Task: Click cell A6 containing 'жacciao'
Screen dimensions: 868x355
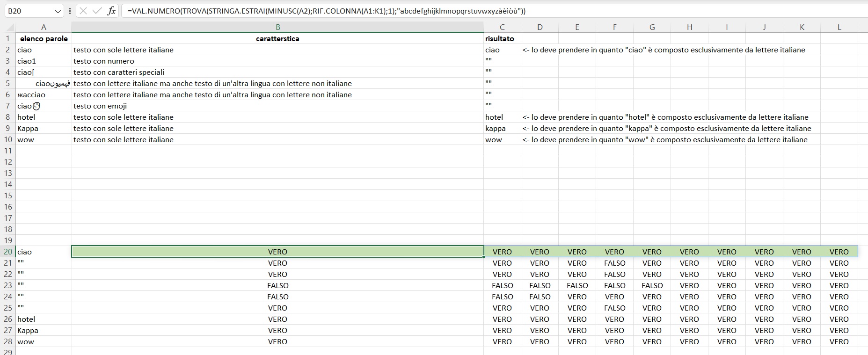Action: (44, 94)
